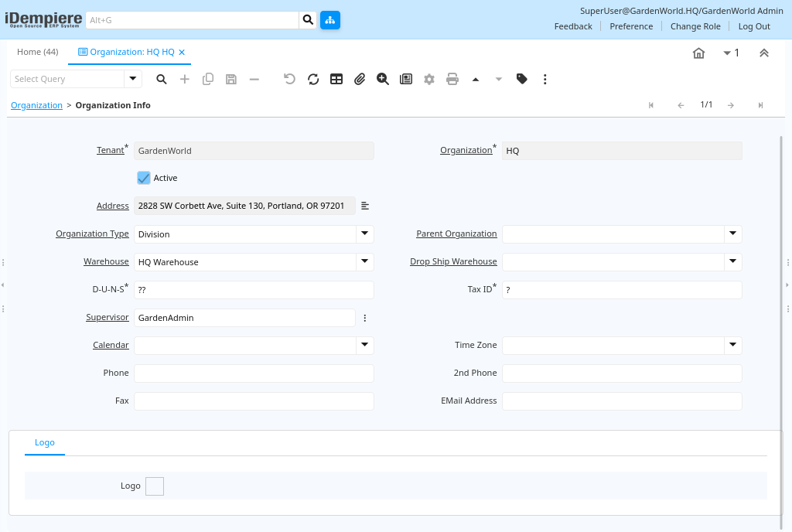Viewport: 792px width, 532px height.
Task: Select the Logo tab
Action: 45,442
